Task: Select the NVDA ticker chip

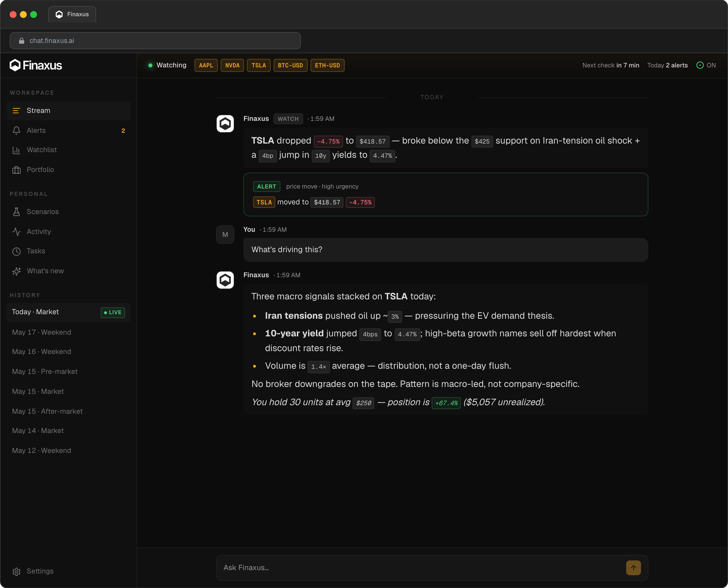Action: click(x=232, y=65)
